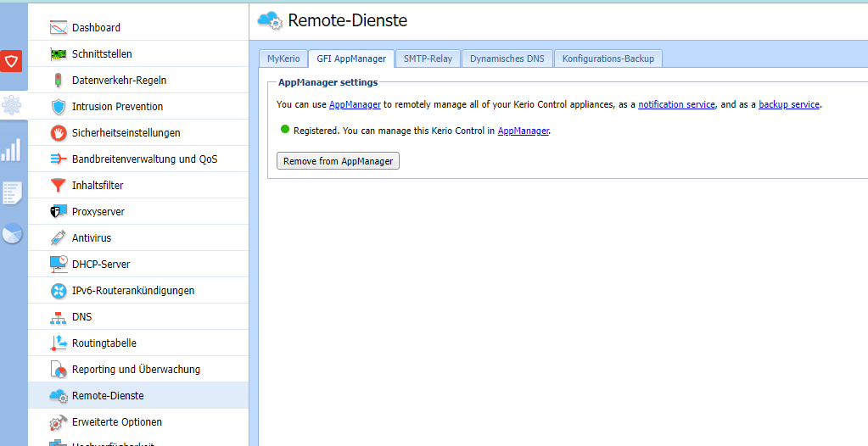Select the GFI AppManager tab

[x=351, y=59]
